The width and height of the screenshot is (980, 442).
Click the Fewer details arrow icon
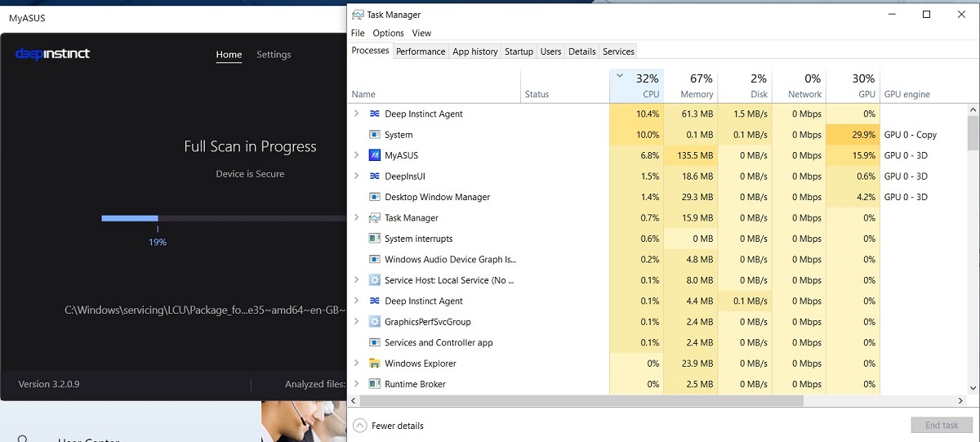point(359,426)
